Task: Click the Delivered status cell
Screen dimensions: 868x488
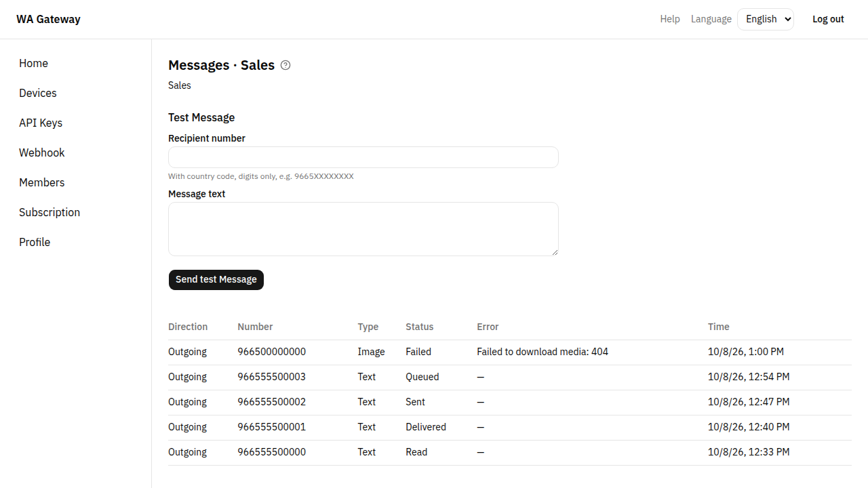Action: 426,427
